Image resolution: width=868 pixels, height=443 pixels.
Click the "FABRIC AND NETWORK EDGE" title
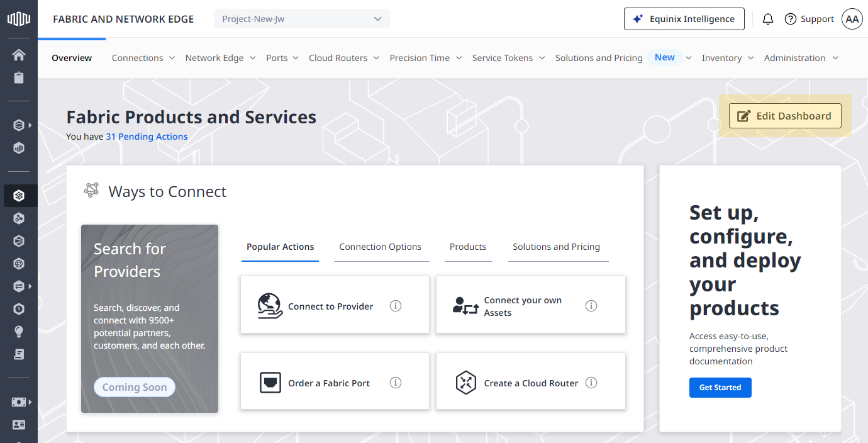point(123,19)
